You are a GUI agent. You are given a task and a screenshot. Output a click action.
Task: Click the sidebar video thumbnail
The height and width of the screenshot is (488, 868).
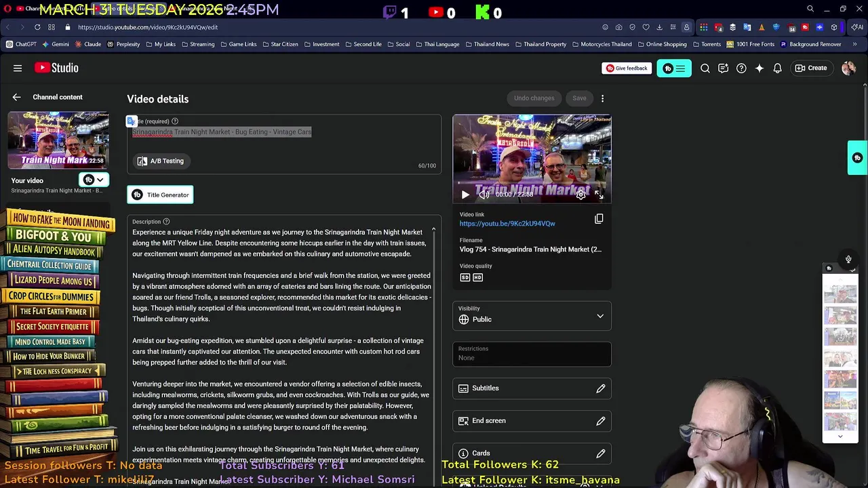click(58, 141)
